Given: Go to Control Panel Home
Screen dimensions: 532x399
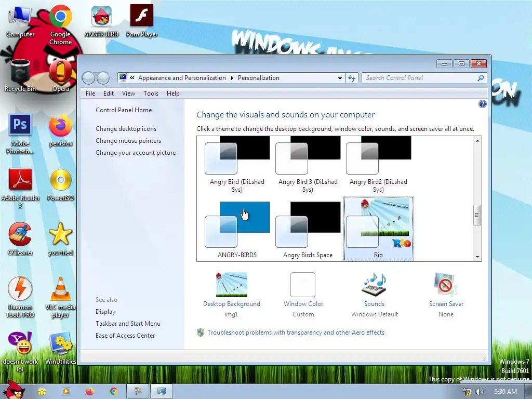Looking at the screenshot, I should [x=124, y=110].
